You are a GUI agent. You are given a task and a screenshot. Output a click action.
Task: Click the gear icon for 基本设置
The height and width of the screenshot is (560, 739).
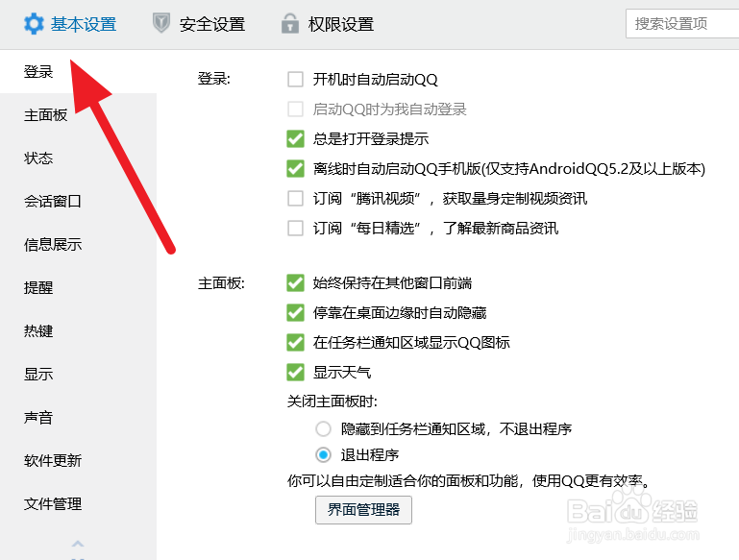pos(34,24)
